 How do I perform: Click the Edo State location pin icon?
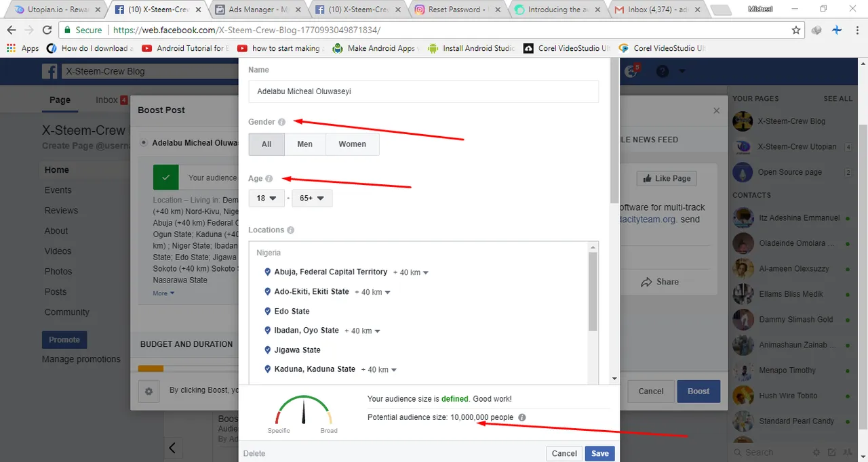(x=268, y=311)
